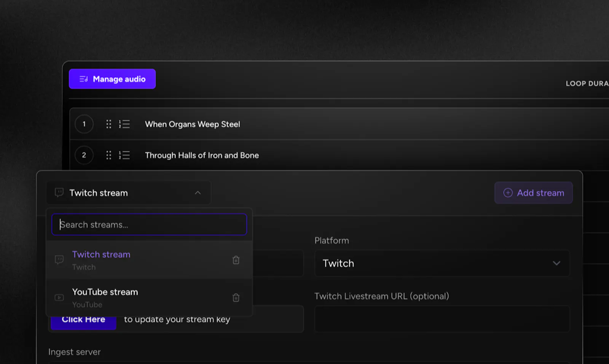Screen dimensions: 609x364
Task: Select YouTube stream from the list
Action: 149,297
